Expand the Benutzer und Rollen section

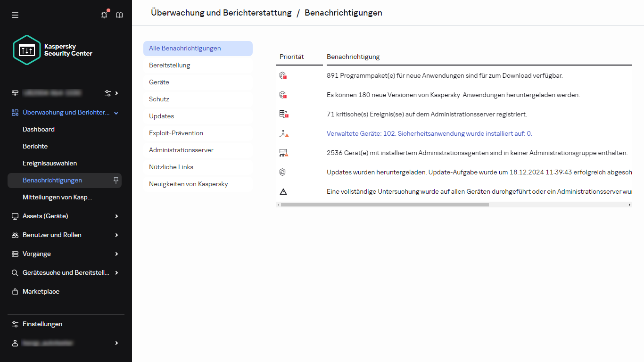[x=116, y=235]
